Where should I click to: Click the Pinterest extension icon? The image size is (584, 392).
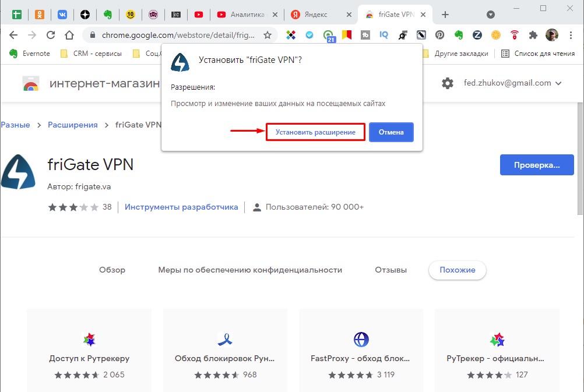point(440,35)
